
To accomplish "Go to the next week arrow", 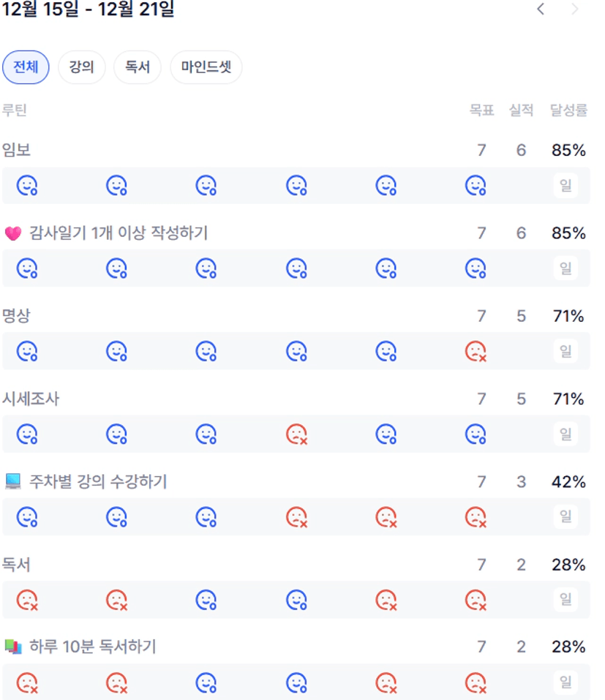I will coord(575,10).
